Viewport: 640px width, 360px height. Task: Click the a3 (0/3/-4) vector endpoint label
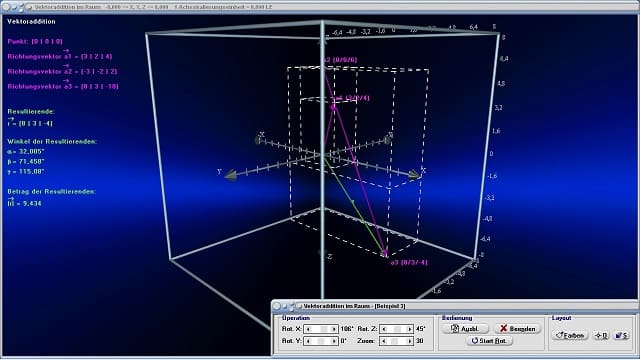(409, 262)
